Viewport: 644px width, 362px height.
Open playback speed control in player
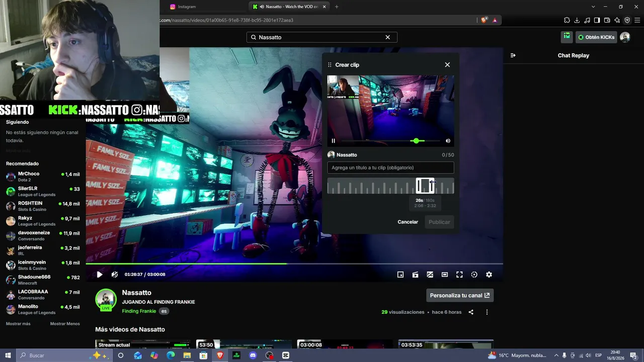(x=474, y=275)
